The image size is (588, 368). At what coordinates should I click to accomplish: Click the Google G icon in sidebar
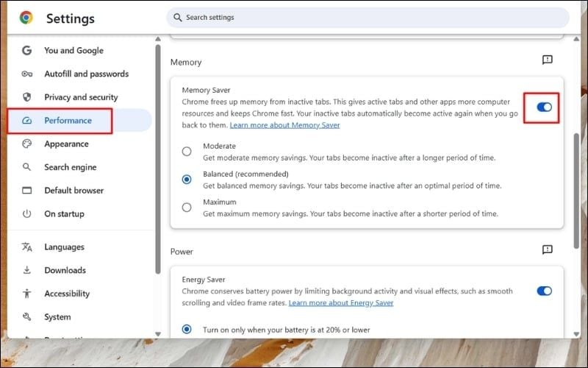26,50
